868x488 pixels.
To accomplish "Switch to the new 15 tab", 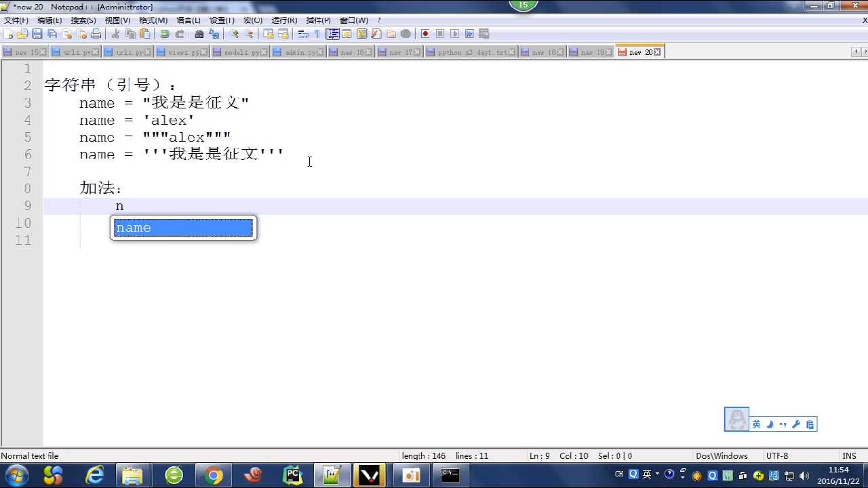I will pyautogui.click(x=24, y=52).
